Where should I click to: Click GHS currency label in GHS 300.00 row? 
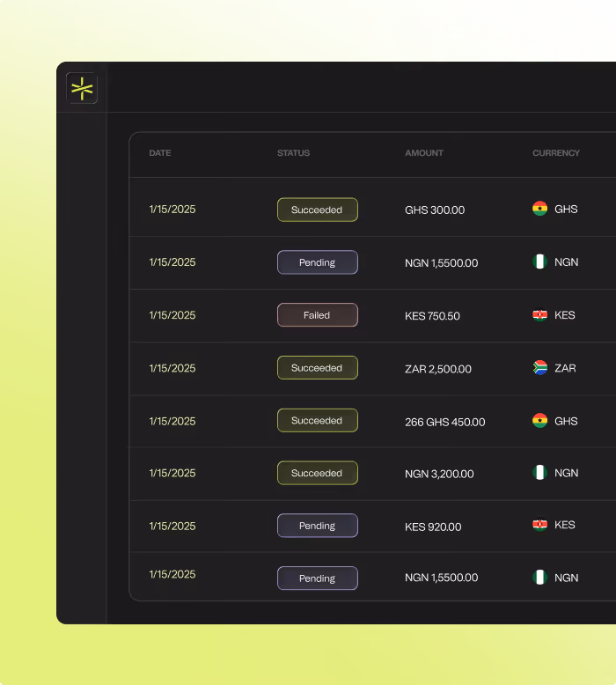click(x=566, y=210)
